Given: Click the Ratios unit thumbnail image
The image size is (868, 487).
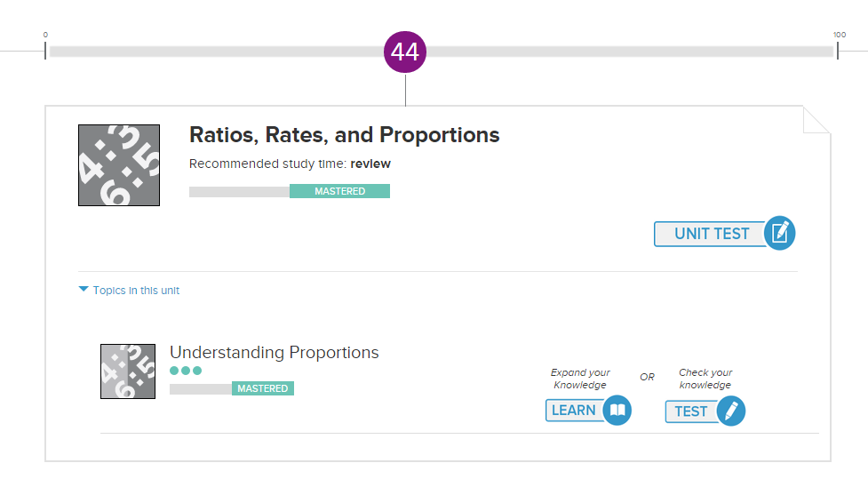Looking at the screenshot, I should tap(119, 165).
